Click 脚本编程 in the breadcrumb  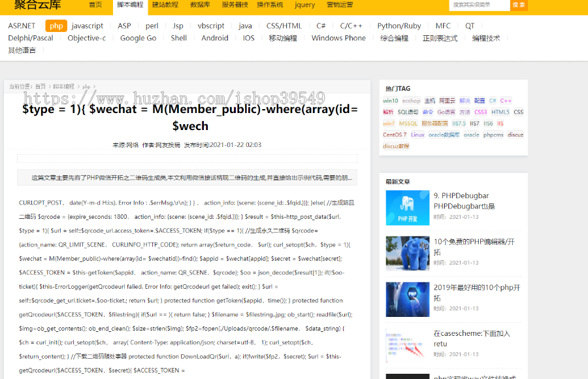[64, 86]
